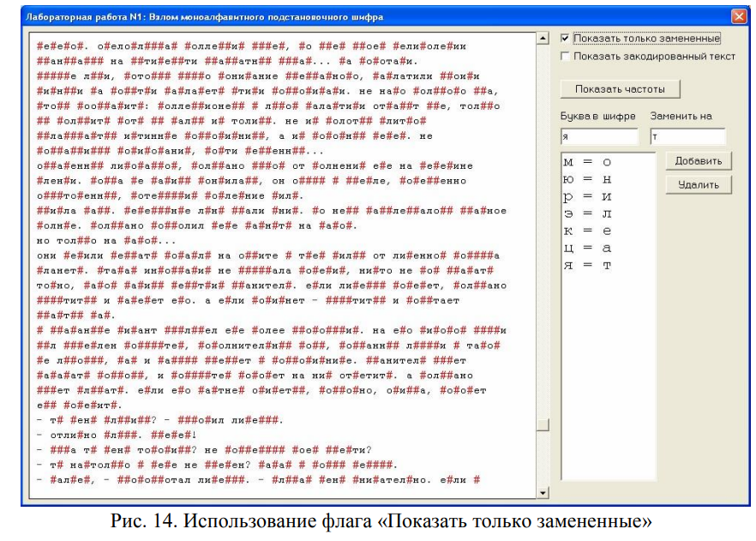756x541 pixels.
Task: Uncheck 'Показать только замененные' checkbox
Action: point(565,39)
